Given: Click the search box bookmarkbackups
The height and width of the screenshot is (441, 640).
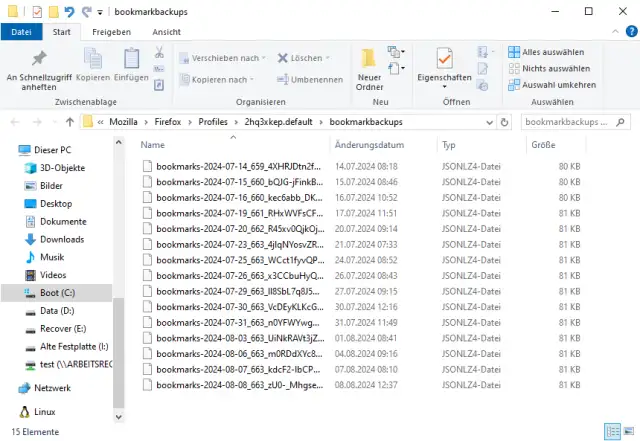Looking at the screenshot, I should click(x=576, y=122).
